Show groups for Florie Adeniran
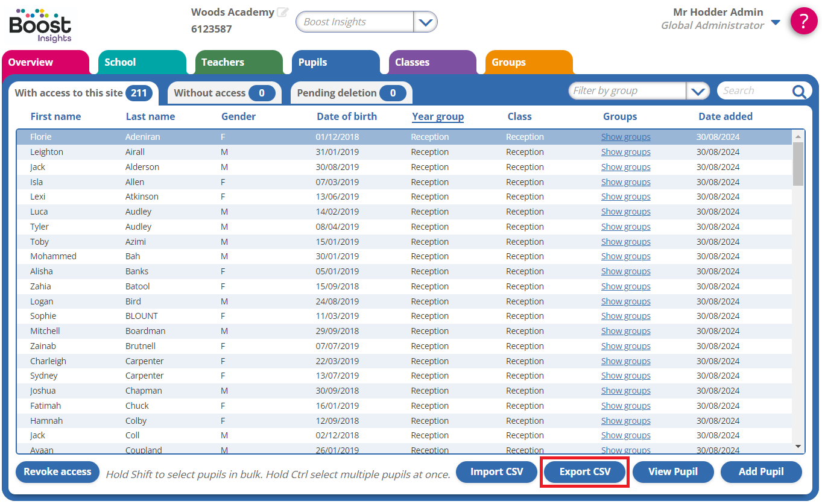The image size is (822, 504). [625, 137]
